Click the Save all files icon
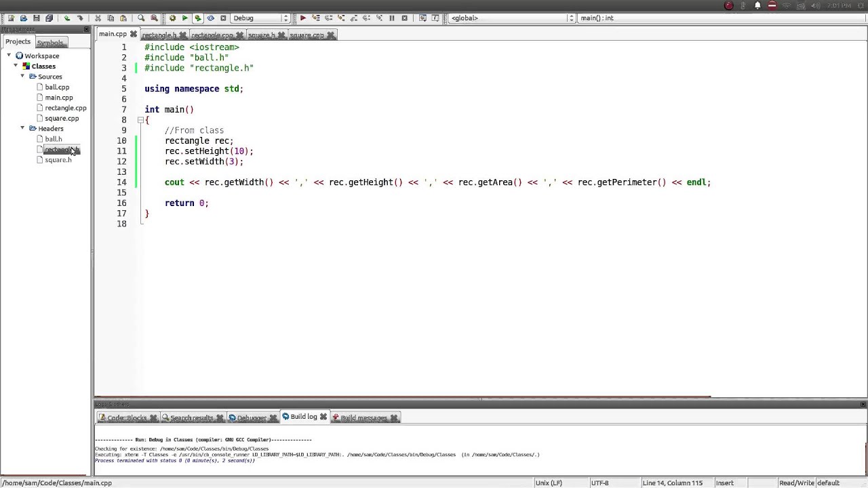Screen dimensions: 868x488 click(49, 18)
